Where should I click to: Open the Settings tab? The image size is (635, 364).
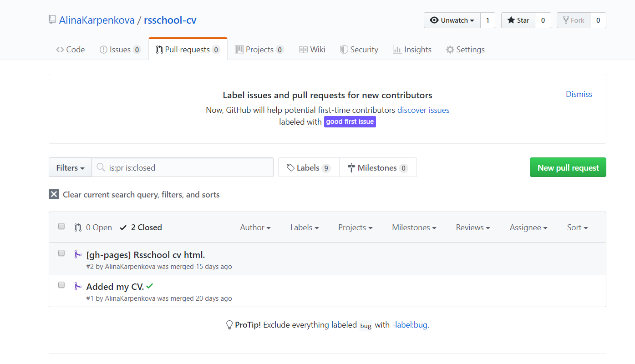pyautogui.click(x=465, y=49)
